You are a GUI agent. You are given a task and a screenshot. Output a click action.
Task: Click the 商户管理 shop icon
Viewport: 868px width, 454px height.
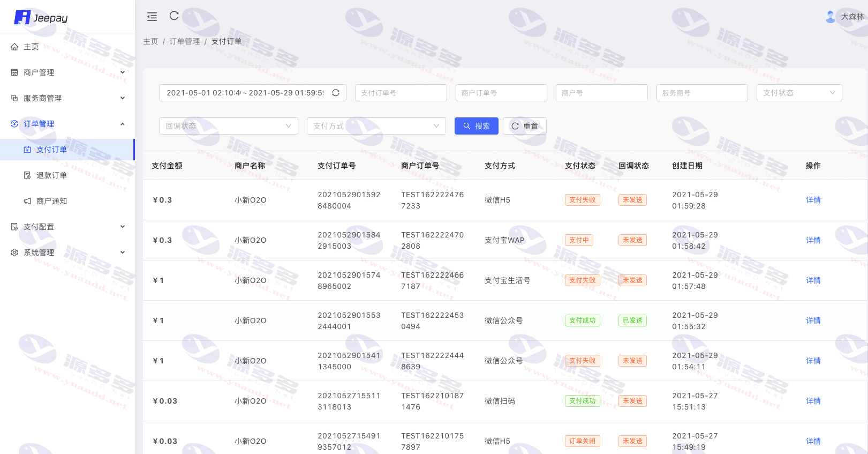click(14, 72)
